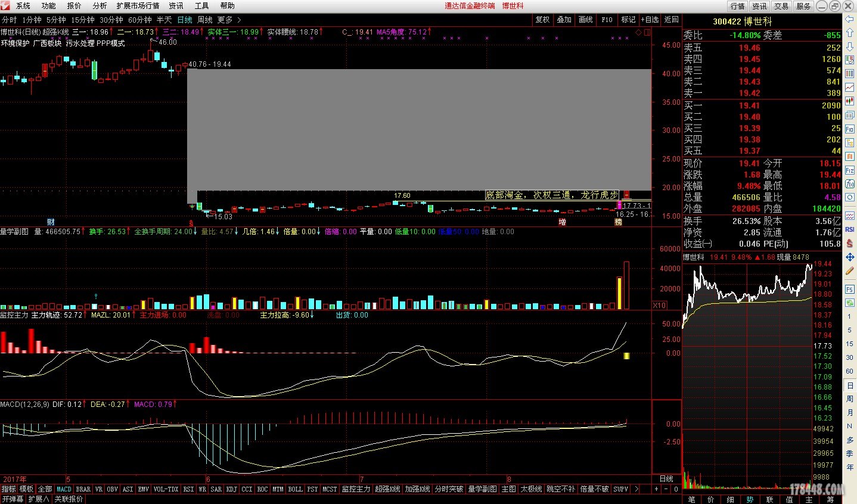
Task: Select the 笔 tab under intraday chart
Action: [691, 499]
